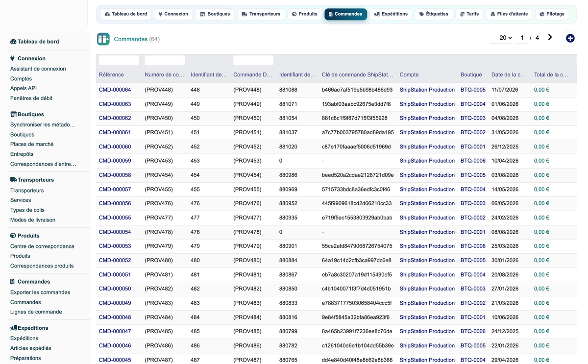Screen dimensions: 588x364
Task: Open the Connexion top tab
Action: pos(173,14)
